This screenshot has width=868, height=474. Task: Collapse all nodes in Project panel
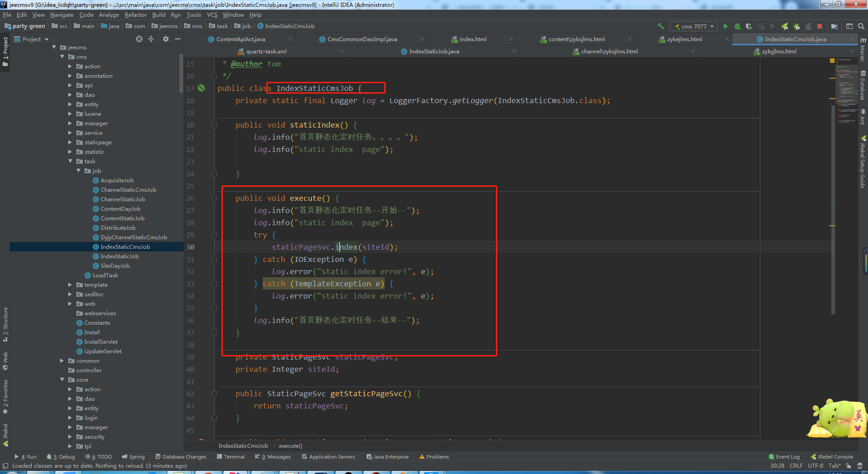[151, 39]
